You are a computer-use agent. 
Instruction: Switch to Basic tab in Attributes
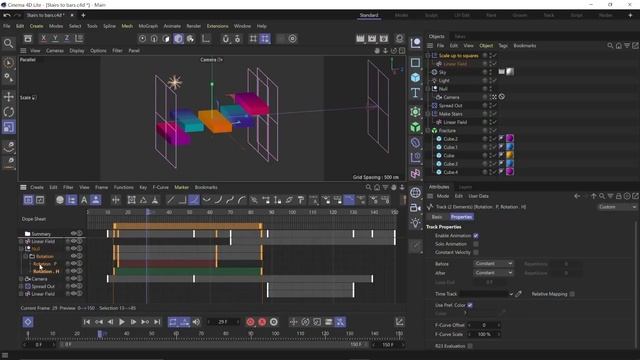[437, 217]
